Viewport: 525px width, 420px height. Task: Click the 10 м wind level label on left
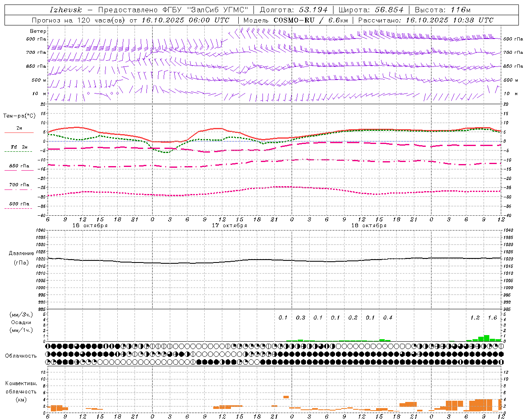[x=40, y=94]
